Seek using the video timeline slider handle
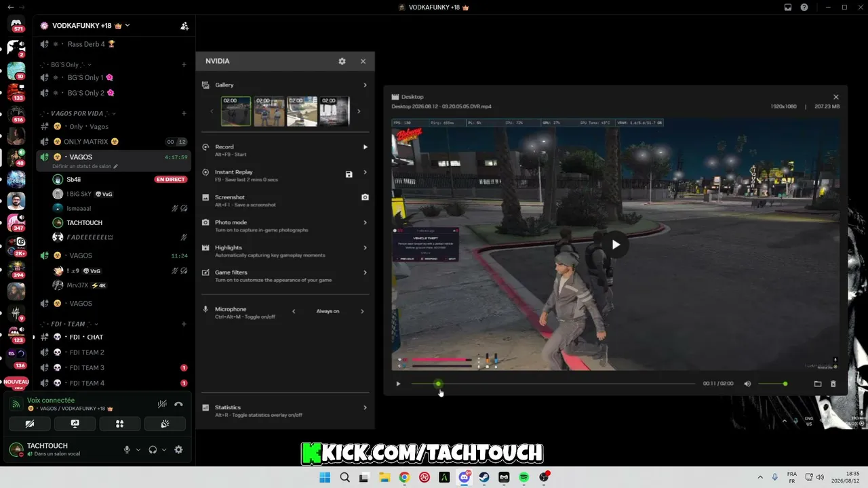Screen dimensions: 868x488 [438, 384]
